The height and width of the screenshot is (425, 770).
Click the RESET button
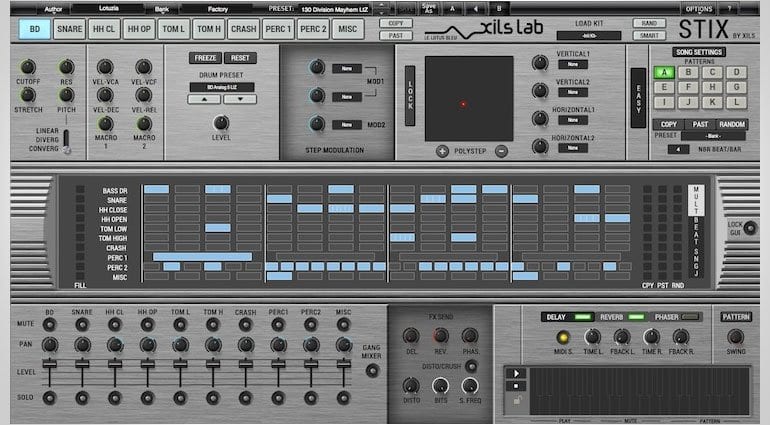tap(240, 58)
